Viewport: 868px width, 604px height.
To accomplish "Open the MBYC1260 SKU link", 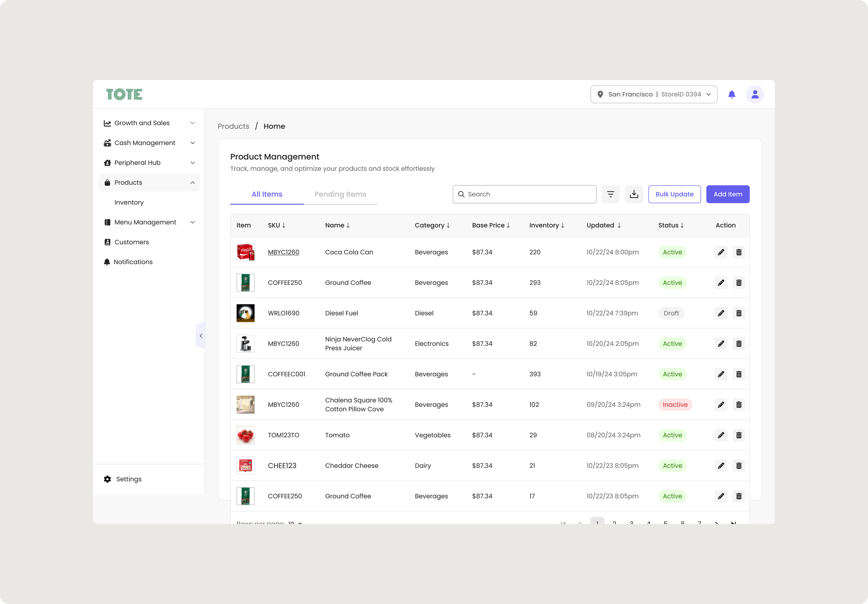I will click(x=283, y=252).
